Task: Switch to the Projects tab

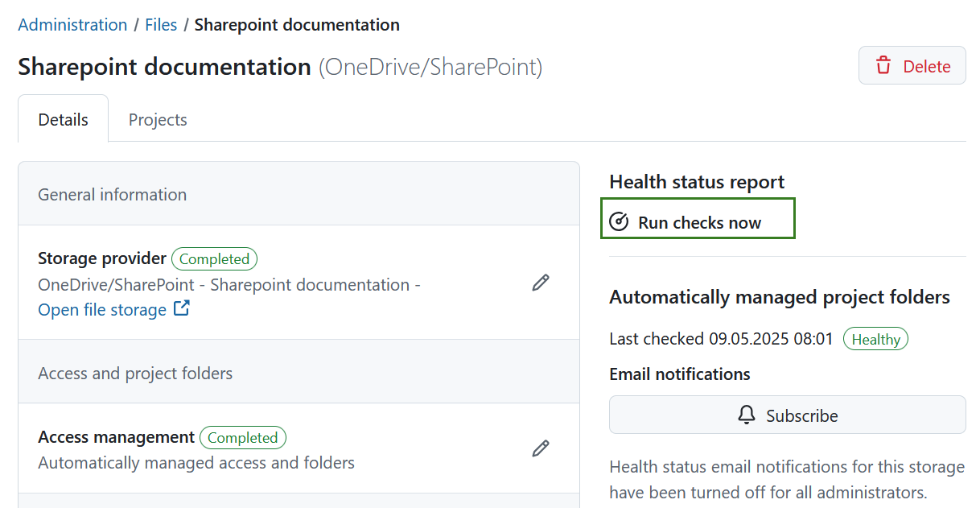Action: [157, 119]
